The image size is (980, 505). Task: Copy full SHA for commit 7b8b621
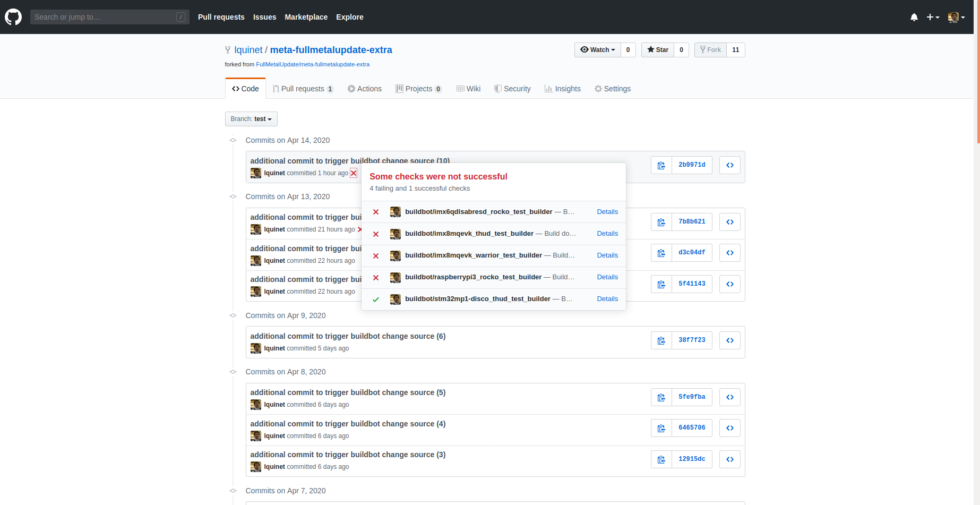click(661, 222)
